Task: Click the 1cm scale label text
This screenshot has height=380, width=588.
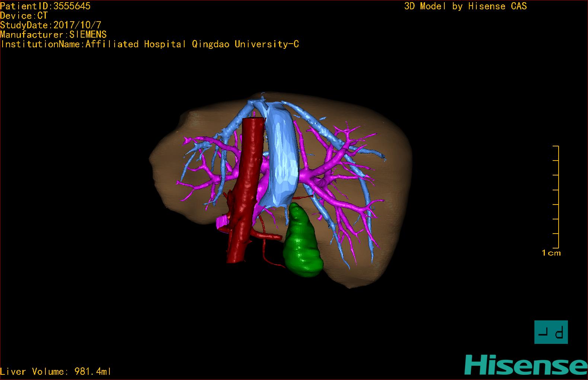Action: click(x=551, y=253)
